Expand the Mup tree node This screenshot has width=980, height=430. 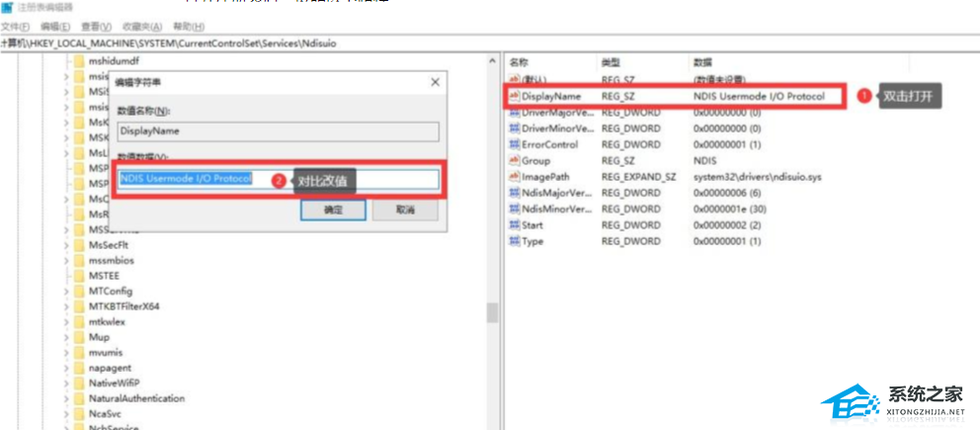point(66,337)
